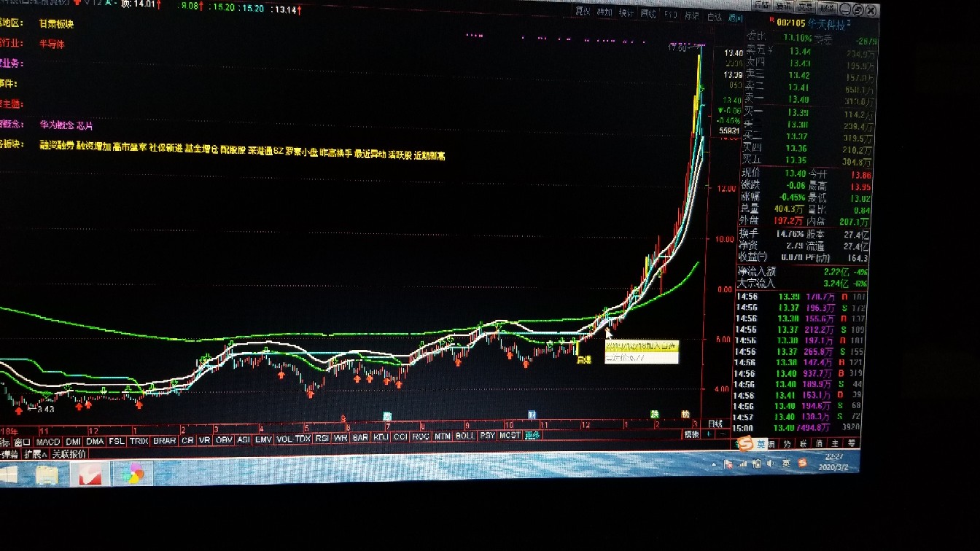Viewport: 980px width, 551px height.
Task: Click the 行情 top button
Action: coord(761,6)
